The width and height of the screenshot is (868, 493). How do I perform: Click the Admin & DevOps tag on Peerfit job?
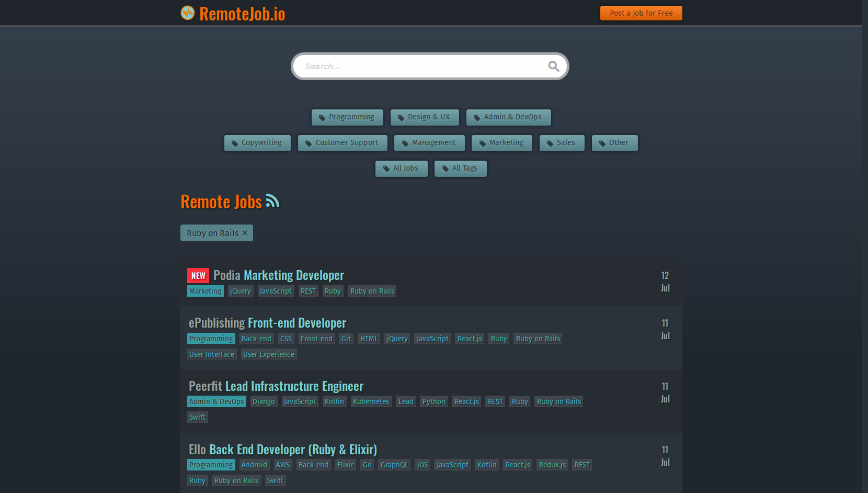click(x=216, y=401)
